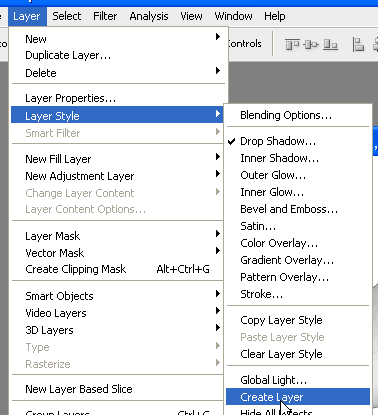
Task: Expand the Delete submenu
Action: (x=118, y=73)
